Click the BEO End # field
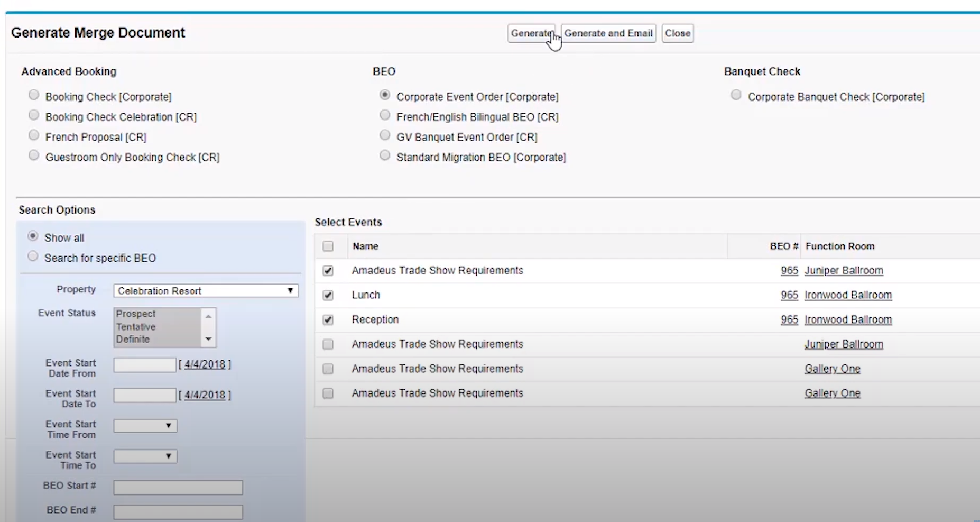The width and height of the screenshot is (980, 522). 178,512
